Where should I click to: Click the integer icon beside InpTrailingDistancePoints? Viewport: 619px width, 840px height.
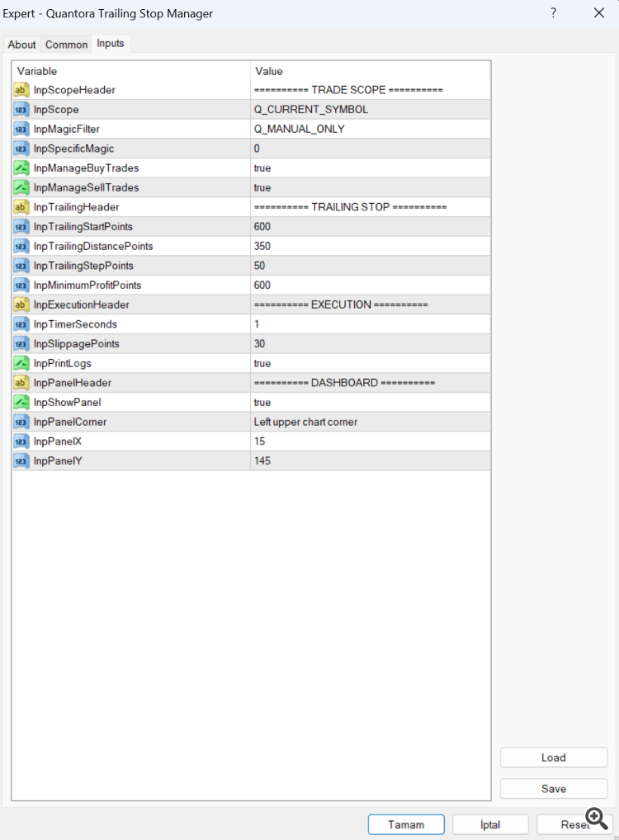click(x=21, y=247)
